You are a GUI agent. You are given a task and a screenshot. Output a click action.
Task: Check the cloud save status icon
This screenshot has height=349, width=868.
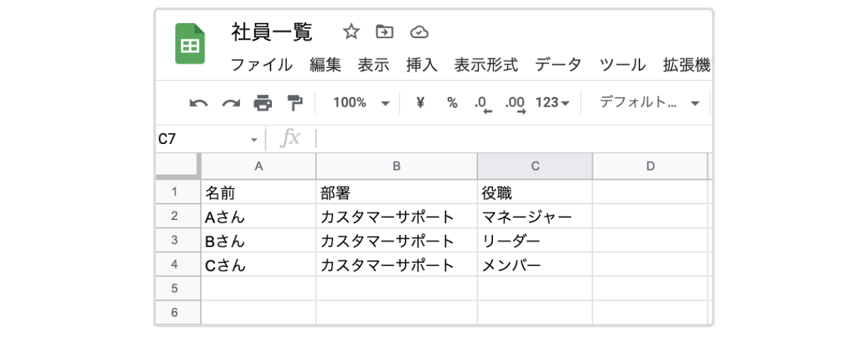tap(420, 32)
